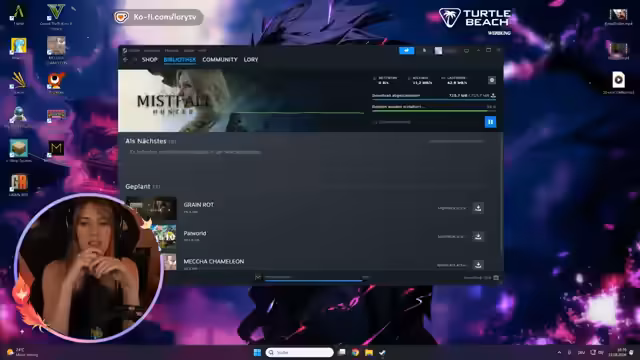Click download icon for GRAIN ROT

[478, 208]
